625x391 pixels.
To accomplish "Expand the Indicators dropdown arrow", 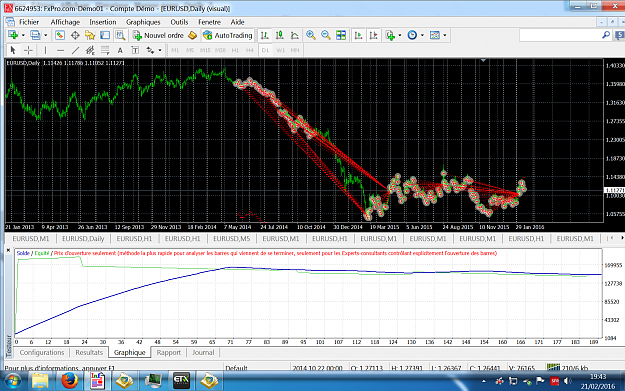I will (x=400, y=35).
